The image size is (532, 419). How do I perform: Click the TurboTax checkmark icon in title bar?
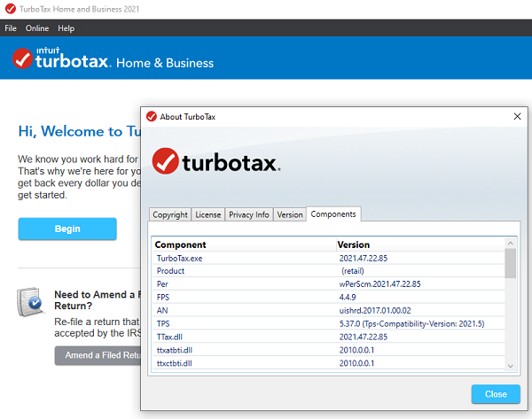coord(11,9)
